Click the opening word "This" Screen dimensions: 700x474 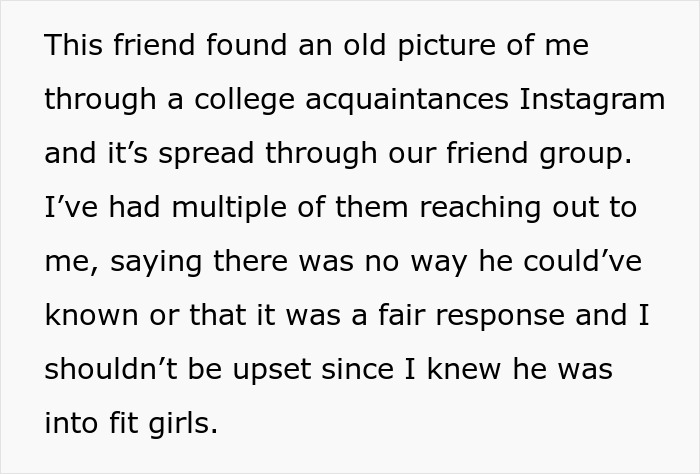pyautogui.click(x=75, y=46)
